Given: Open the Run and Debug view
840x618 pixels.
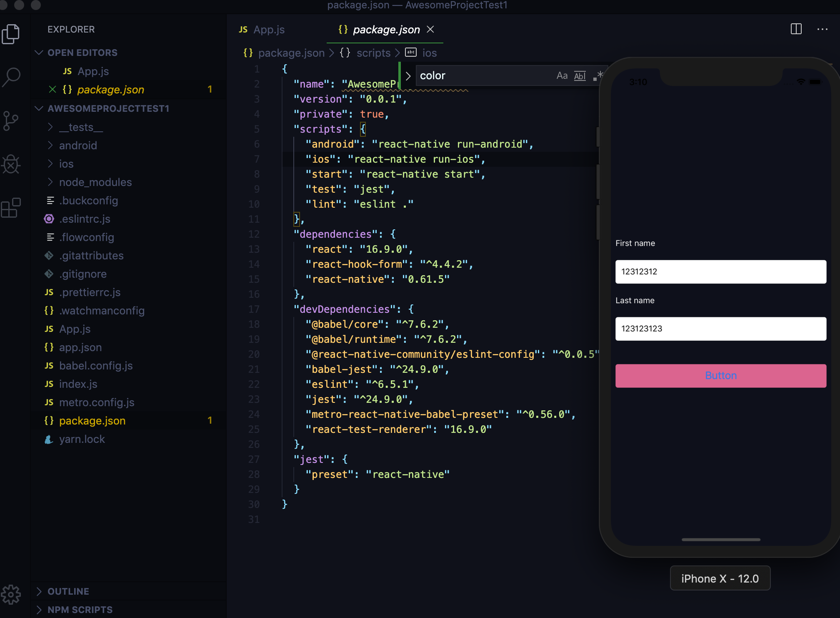Looking at the screenshot, I should [x=11, y=164].
